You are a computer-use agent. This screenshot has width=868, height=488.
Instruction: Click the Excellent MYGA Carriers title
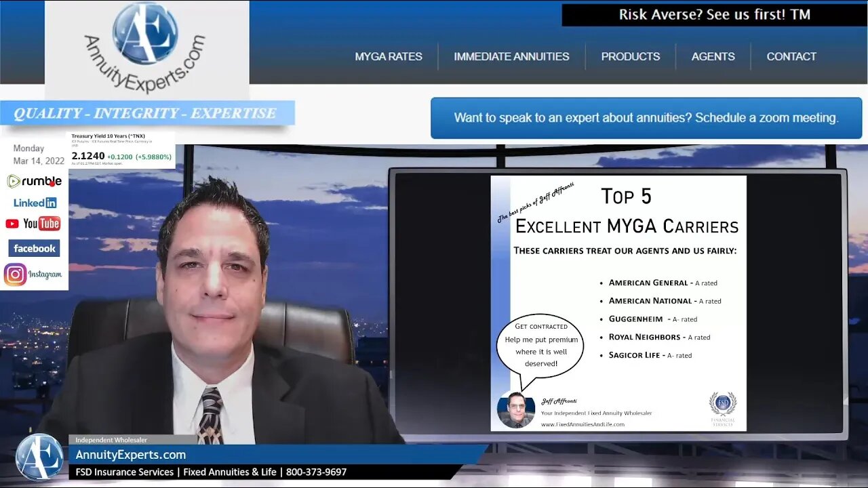(627, 226)
